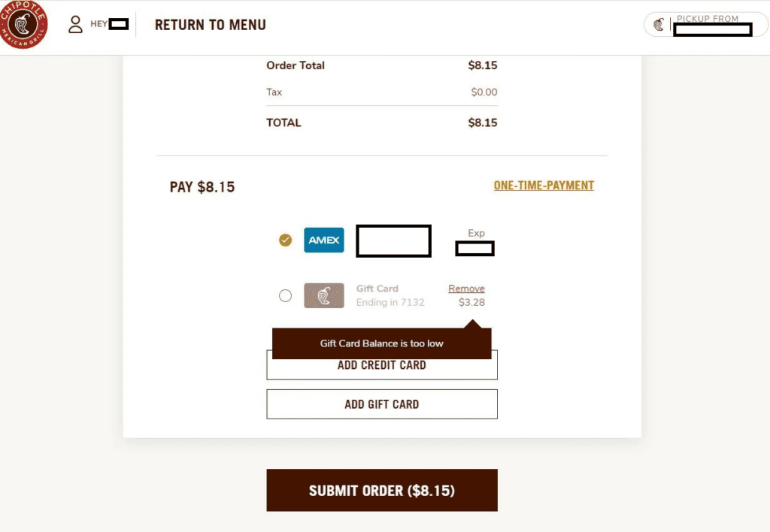Viewport: 770px width, 532px height.
Task: Submit the order for $8.15
Action: tap(382, 491)
